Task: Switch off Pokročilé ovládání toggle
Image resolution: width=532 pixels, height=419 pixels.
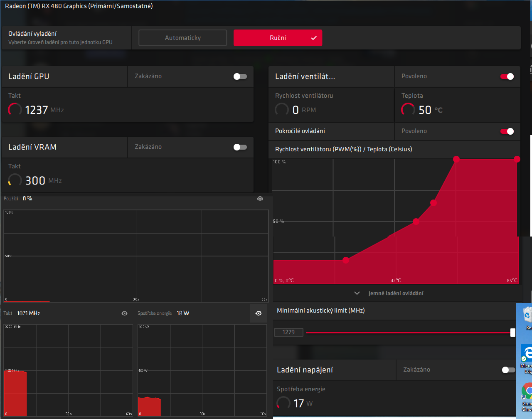Action: (507, 131)
